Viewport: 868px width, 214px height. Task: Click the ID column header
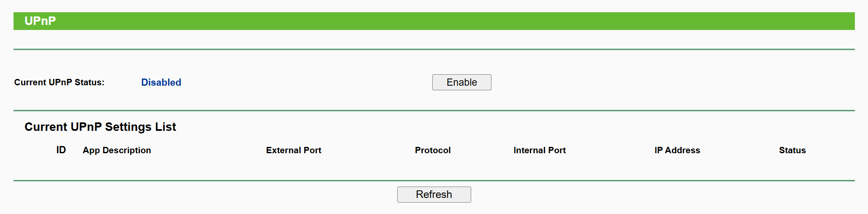pyautogui.click(x=61, y=150)
